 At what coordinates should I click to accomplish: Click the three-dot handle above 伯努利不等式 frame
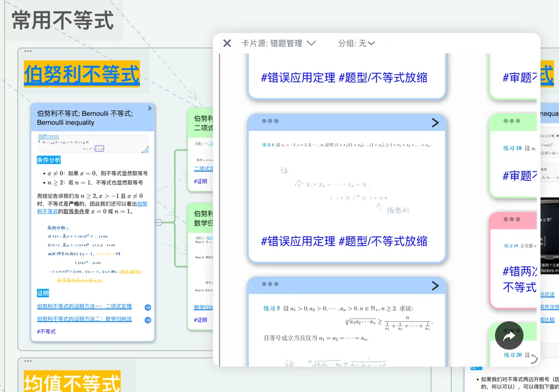coord(28,51)
